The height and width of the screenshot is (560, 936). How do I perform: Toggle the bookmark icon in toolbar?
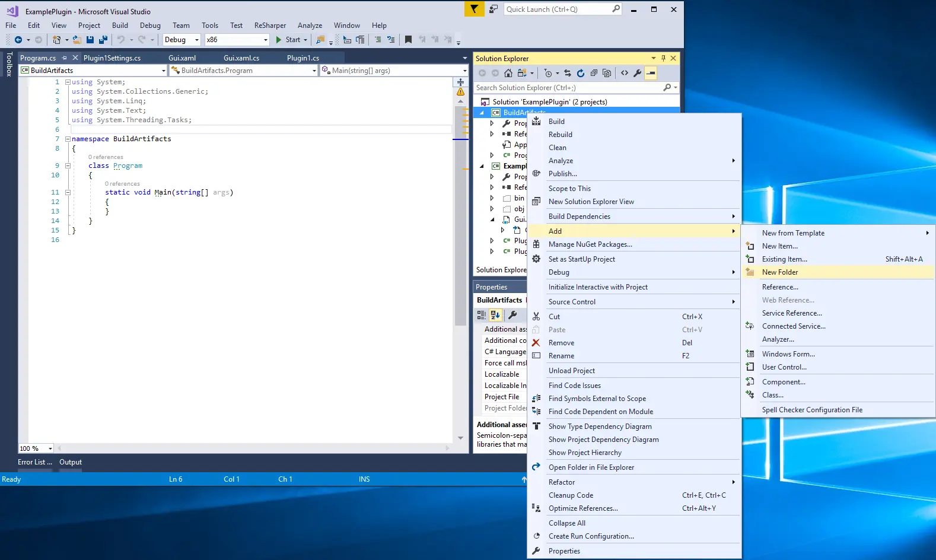click(408, 40)
